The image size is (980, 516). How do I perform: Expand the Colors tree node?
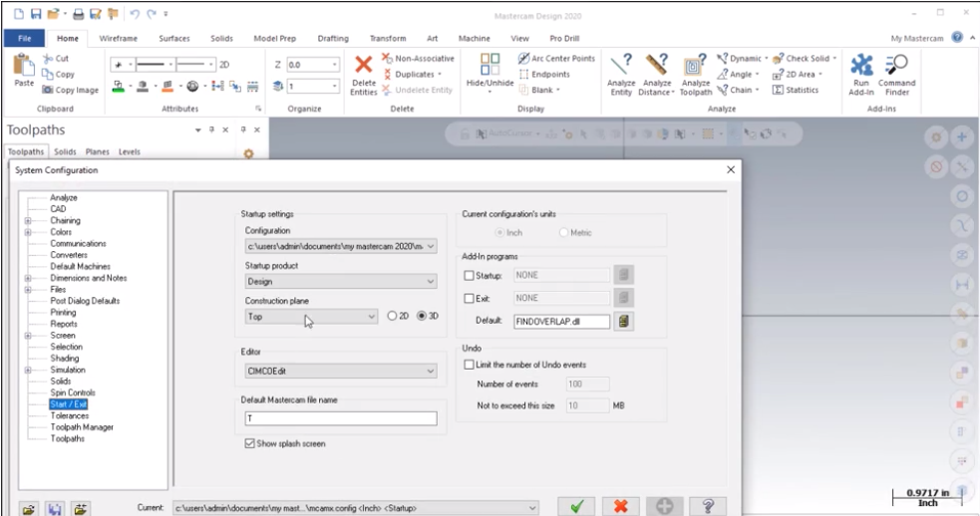click(x=28, y=232)
